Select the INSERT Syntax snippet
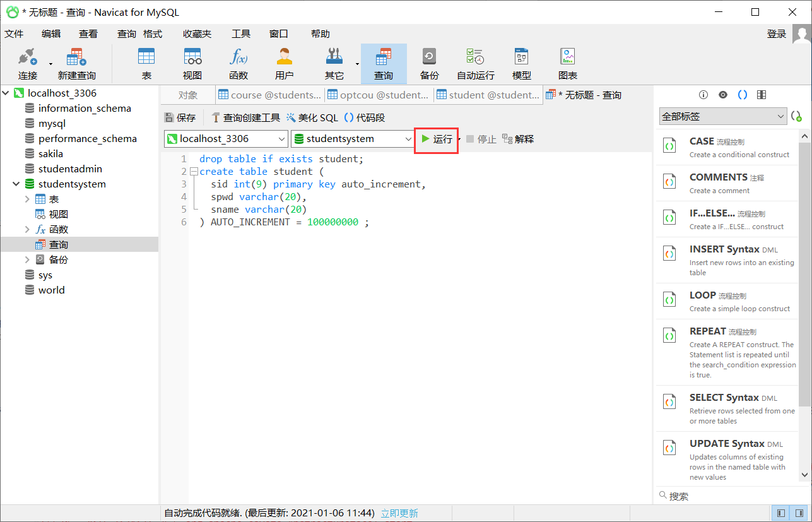 coord(727,260)
